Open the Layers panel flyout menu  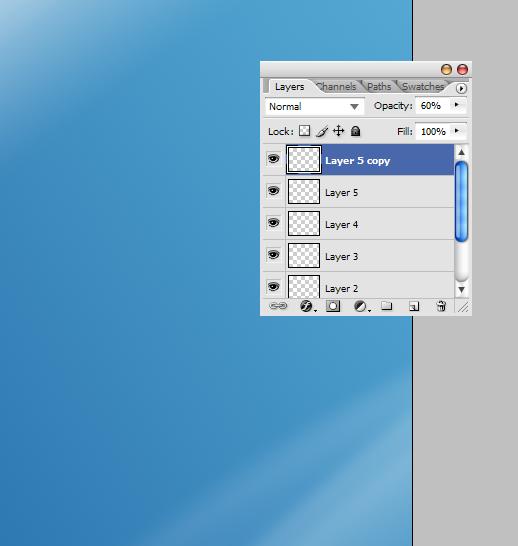coord(461,88)
